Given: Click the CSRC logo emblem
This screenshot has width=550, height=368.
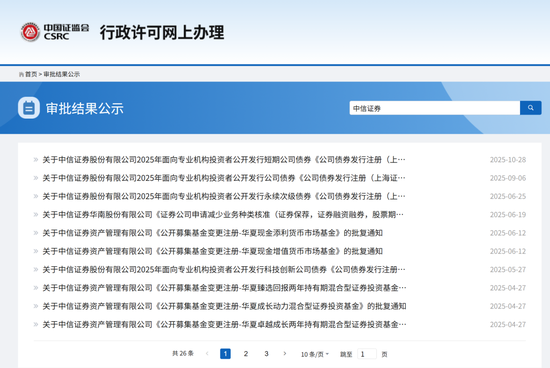Looking at the screenshot, I should [x=30, y=32].
